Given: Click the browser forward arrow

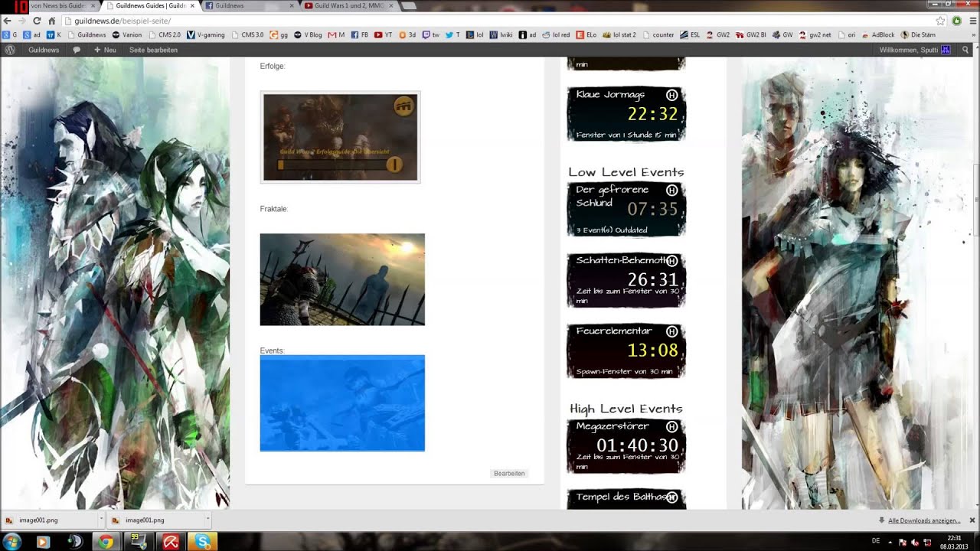Looking at the screenshot, I should pos(22,21).
